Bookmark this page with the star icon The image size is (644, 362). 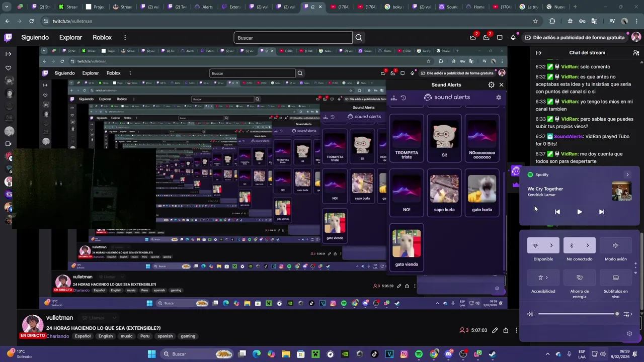[x=535, y=21]
